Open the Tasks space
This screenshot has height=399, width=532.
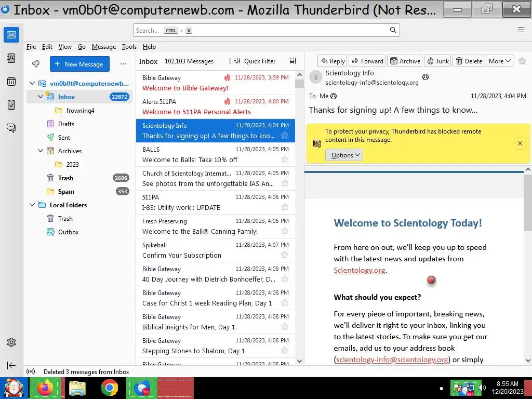tap(11, 105)
